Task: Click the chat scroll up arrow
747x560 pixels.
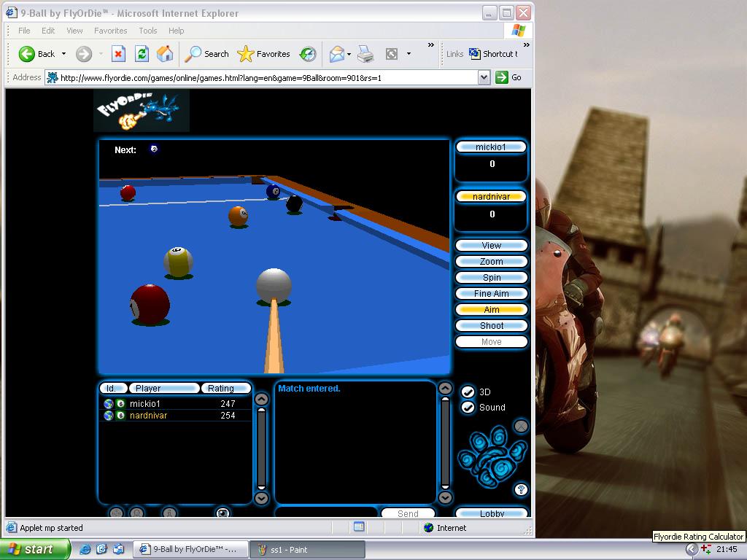Action: 444,389
